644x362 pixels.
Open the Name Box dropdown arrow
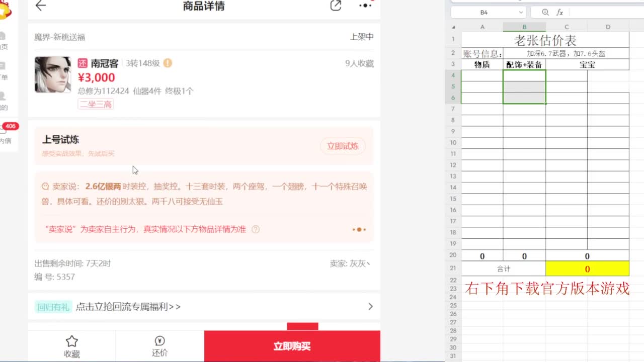[521, 12]
